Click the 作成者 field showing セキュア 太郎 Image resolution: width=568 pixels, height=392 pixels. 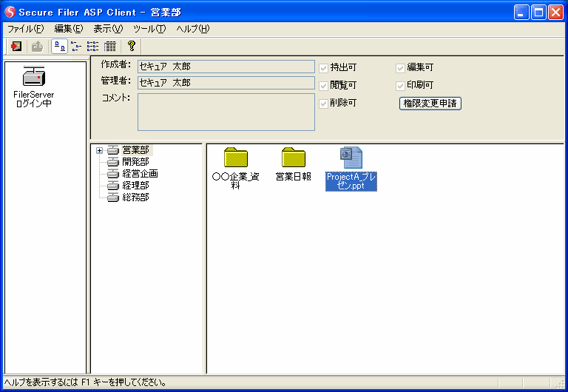(226, 67)
